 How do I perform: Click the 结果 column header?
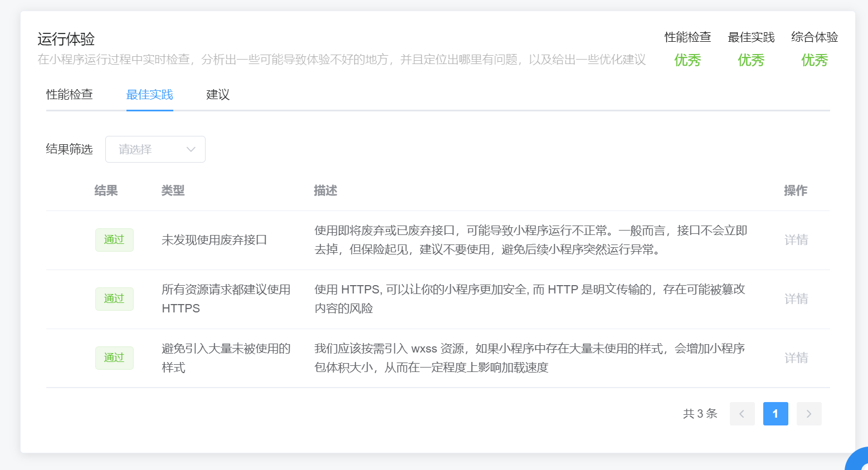(x=106, y=190)
